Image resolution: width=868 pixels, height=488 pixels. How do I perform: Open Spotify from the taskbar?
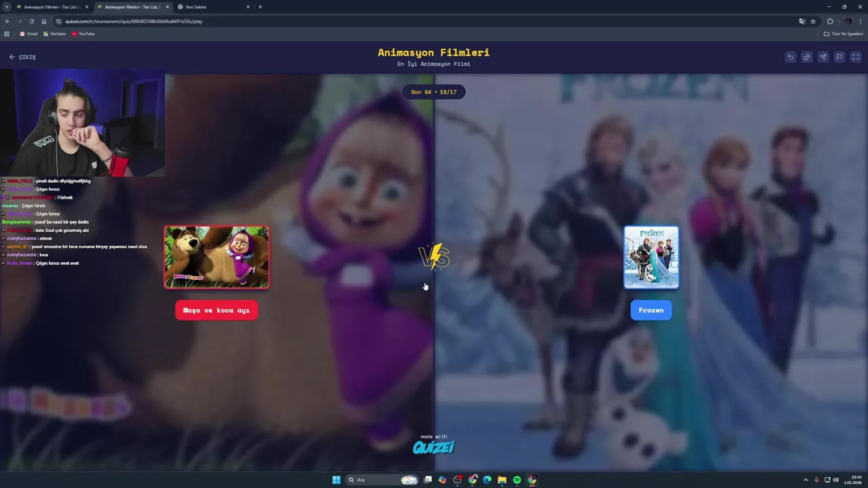pyautogui.click(x=517, y=480)
